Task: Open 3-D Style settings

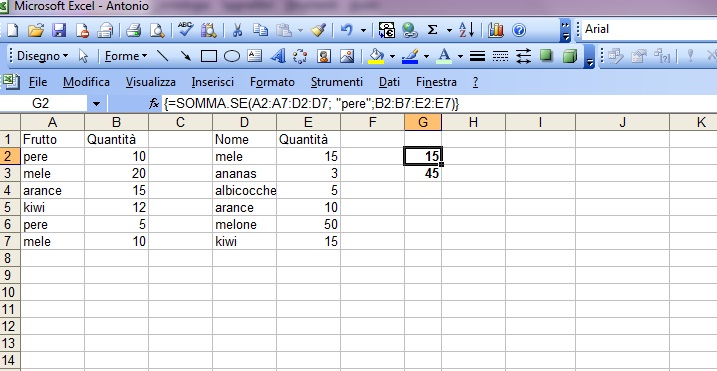Action: coord(569,56)
